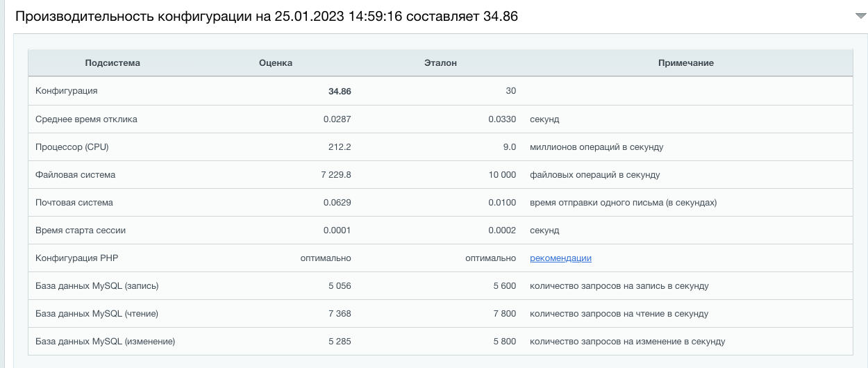The image size is (868, 368).
Task: Select the «Конфигурация PHP» row label
Action: pyautogui.click(x=77, y=258)
